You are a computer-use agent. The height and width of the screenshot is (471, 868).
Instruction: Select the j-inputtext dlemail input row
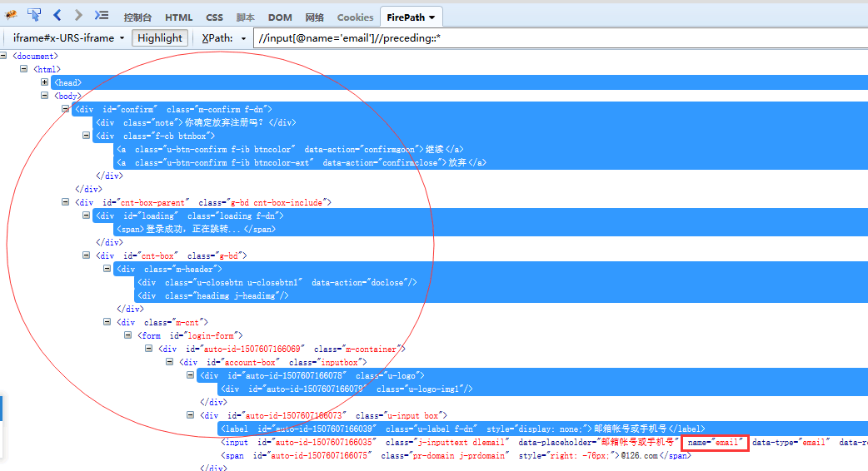[542, 442]
